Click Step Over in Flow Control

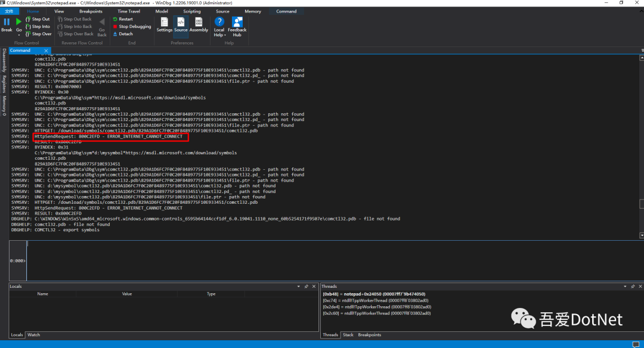(x=38, y=34)
